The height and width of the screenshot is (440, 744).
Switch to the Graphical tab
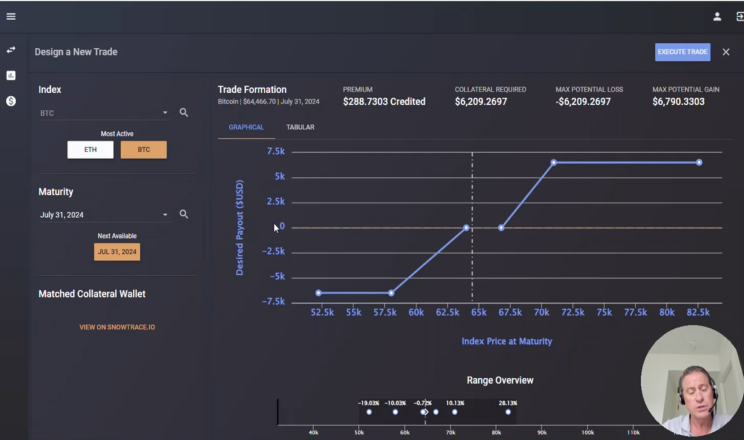point(246,127)
